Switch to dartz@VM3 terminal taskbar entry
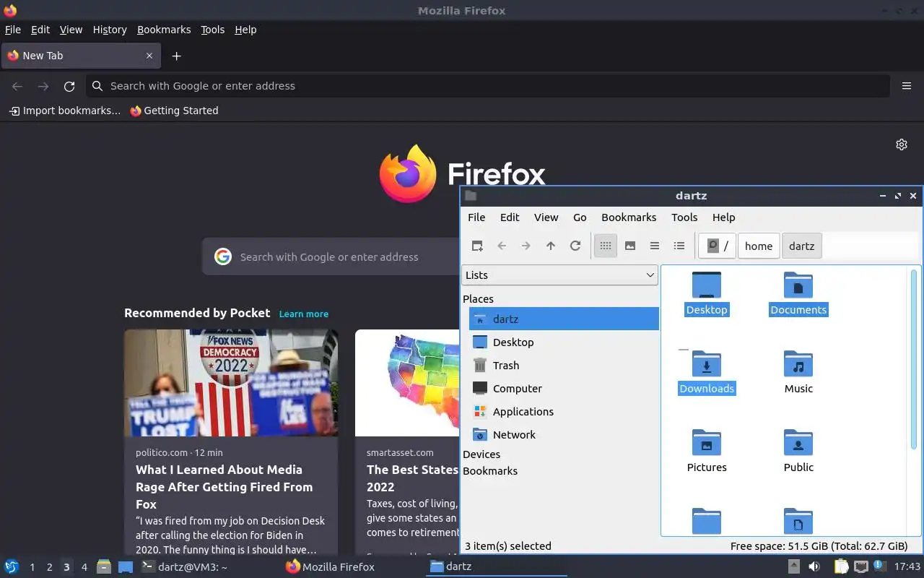This screenshot has width=924, height=578. click(185, 566)
